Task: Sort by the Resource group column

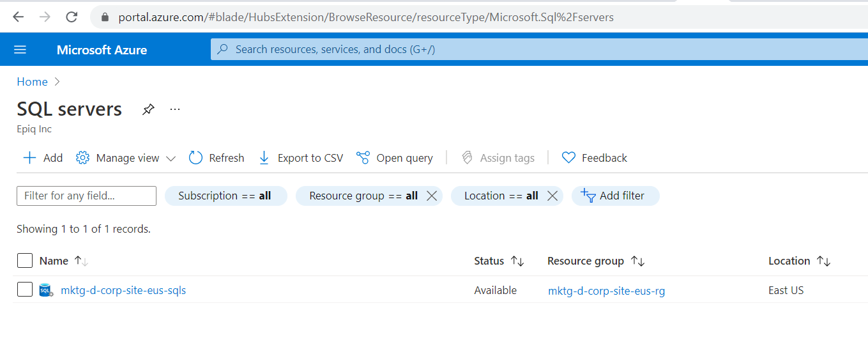Action: [x=596, y=261]
